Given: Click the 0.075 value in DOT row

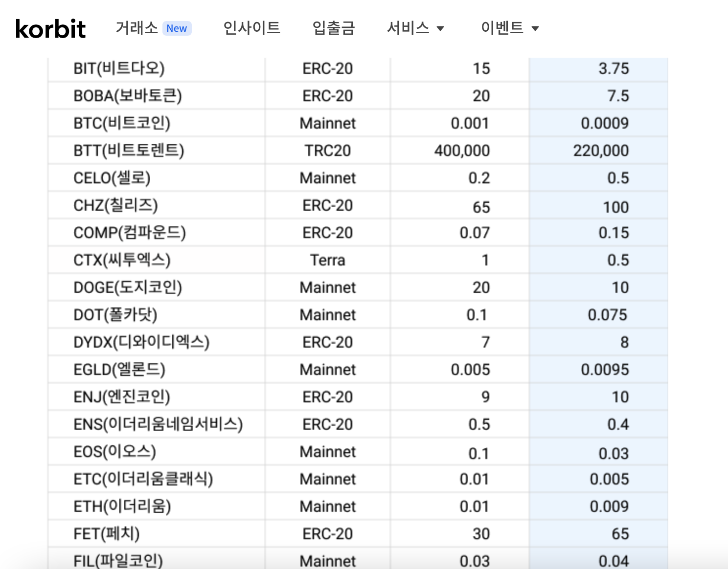Looking at the screenshot, I should point(607,315).
